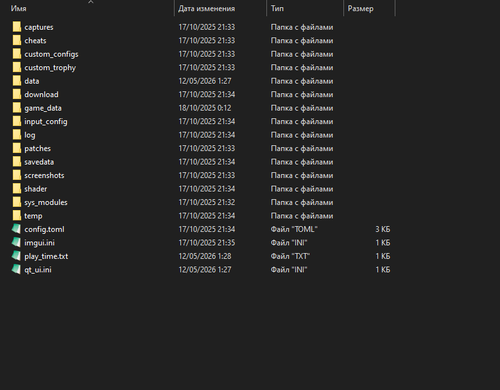Click the sys_modules folder icon
500x390 pixels.
tap(17, 202)
